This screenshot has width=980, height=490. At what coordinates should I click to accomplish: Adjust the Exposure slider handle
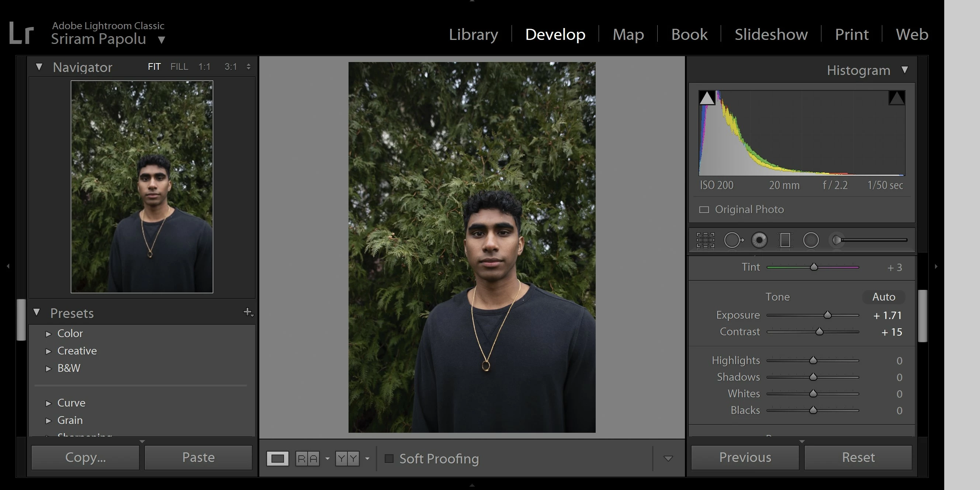pos(827,315)
